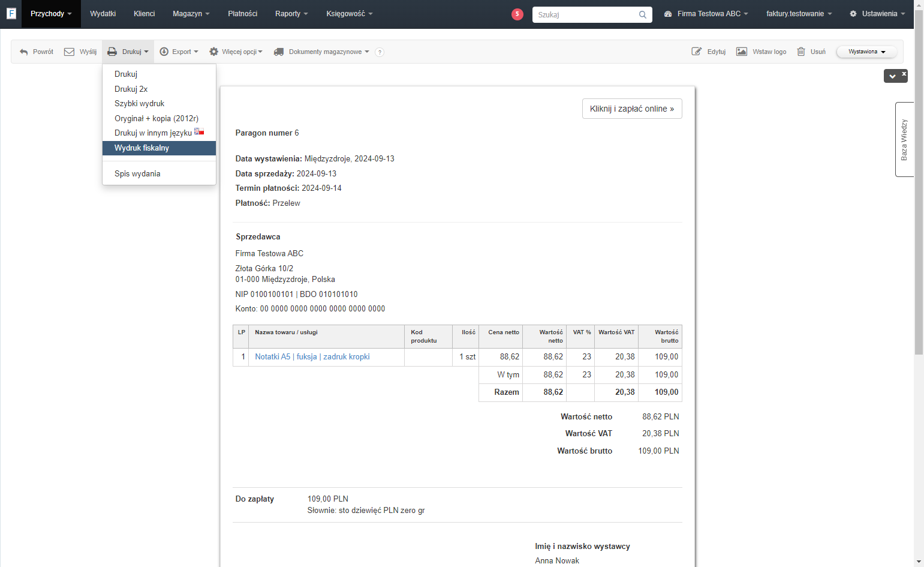The width and height of the screenshot is (924, 567).
Task: Send the receipt using Wyślij
Action: coord(80,52)
